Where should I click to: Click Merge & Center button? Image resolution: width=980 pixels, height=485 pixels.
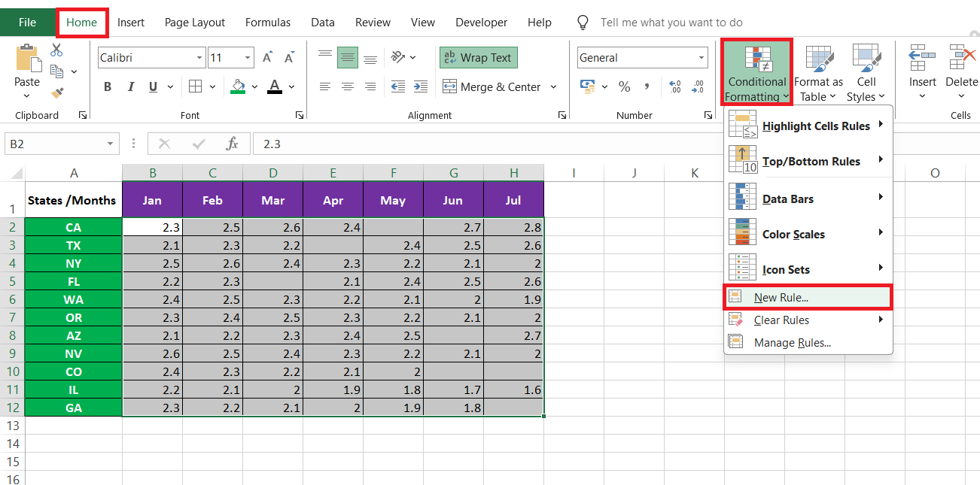tap(492, 87)
